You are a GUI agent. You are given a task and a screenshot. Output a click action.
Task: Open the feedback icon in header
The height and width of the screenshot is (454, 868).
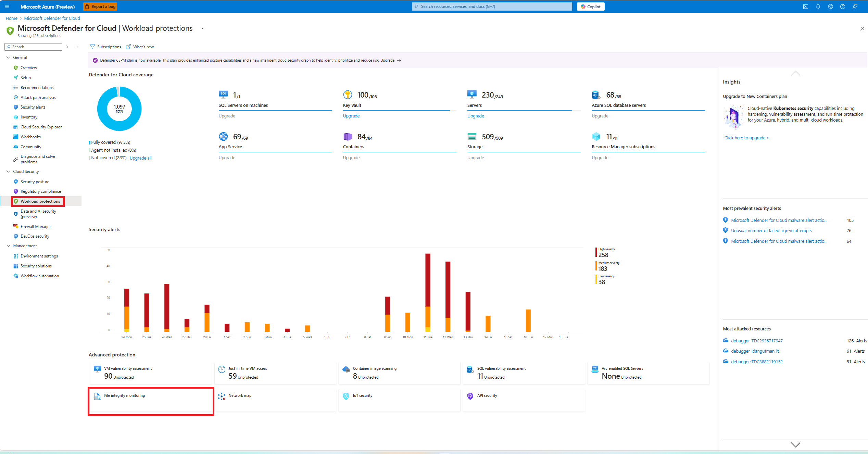855,7
